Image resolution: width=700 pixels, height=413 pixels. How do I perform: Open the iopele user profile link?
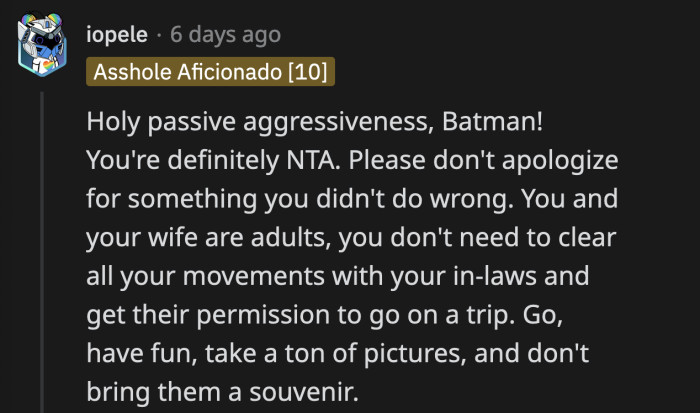[x=118, y=35]
